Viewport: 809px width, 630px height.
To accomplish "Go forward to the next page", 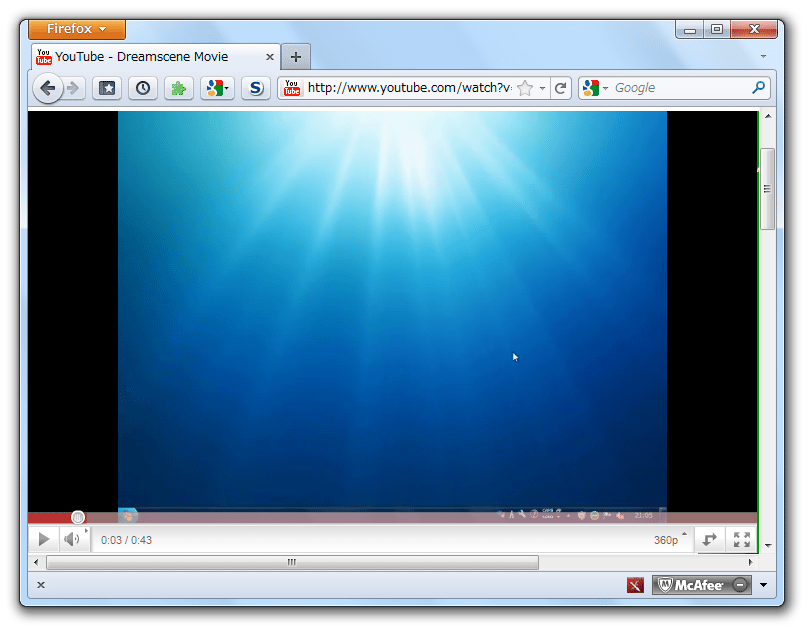I will pos(73,88).
